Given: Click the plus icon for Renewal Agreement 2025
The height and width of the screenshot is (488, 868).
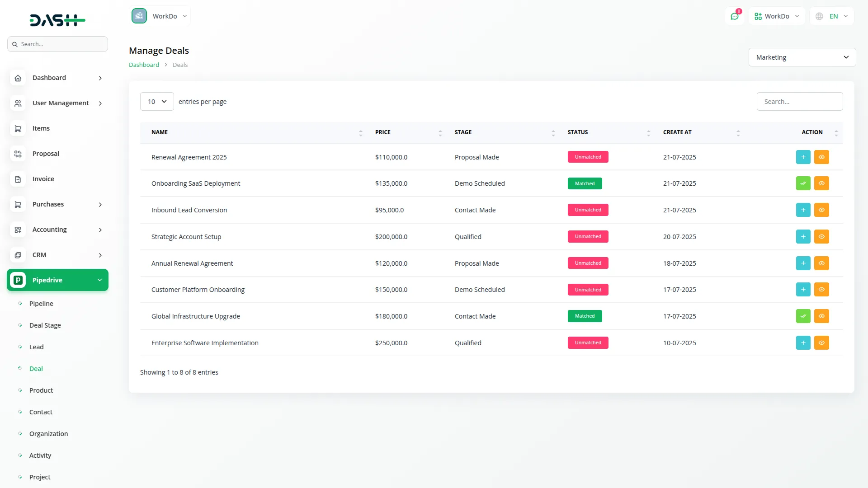Looking at the screenshot, I should point(803,157).
